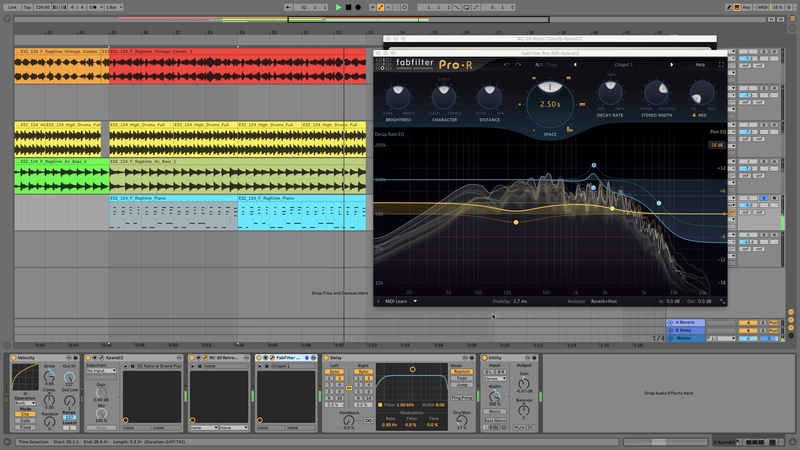
Task: Toggle the Mix lock icon
Action: (694, 115)
